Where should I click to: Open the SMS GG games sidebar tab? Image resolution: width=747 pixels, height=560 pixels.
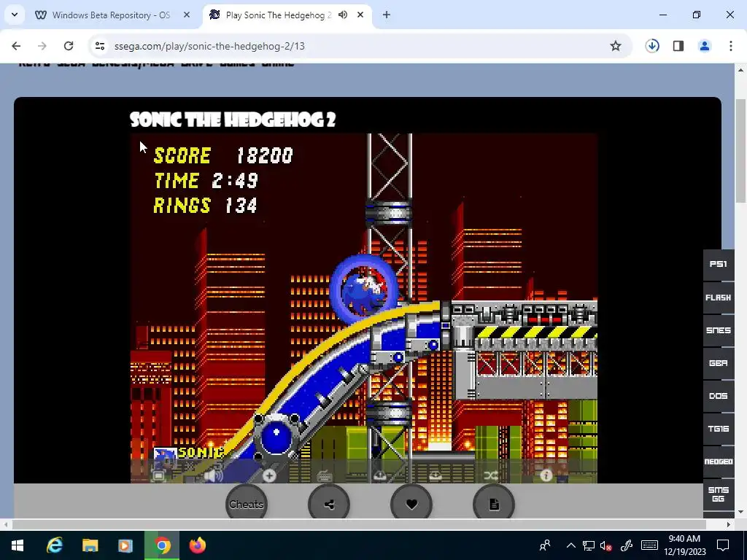click(719, 494)
